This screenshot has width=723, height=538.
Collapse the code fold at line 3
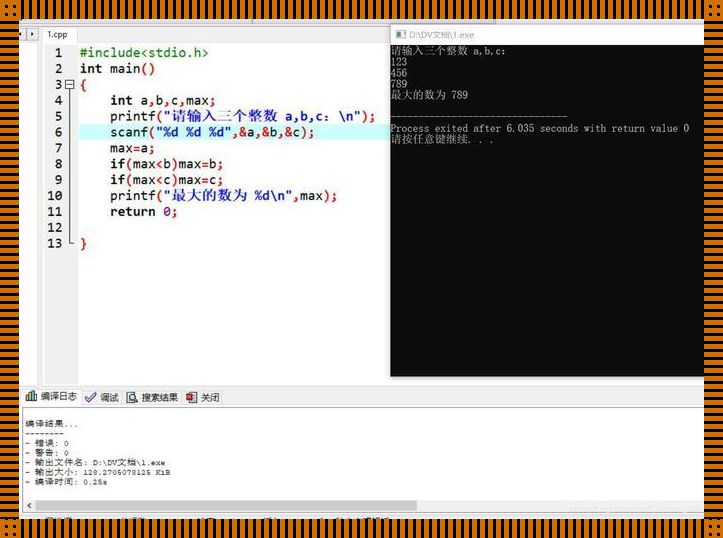click(x=70, y=84)
